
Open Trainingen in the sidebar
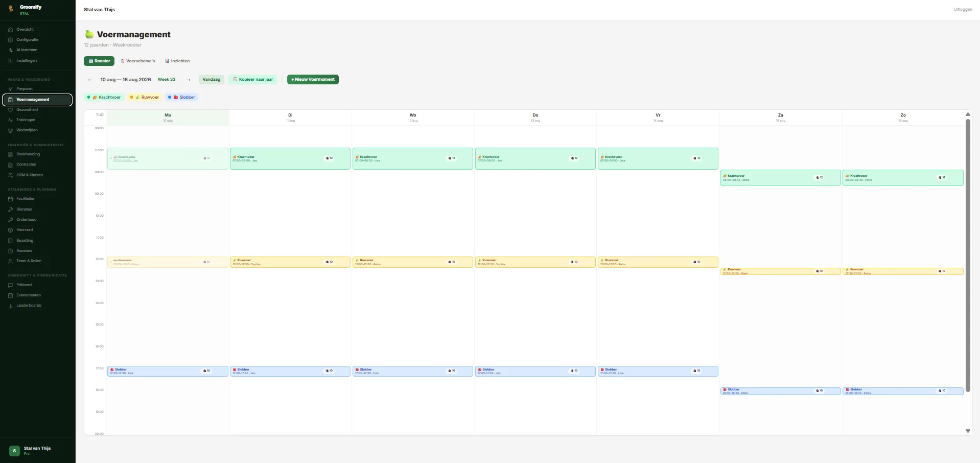coord(38,120)
